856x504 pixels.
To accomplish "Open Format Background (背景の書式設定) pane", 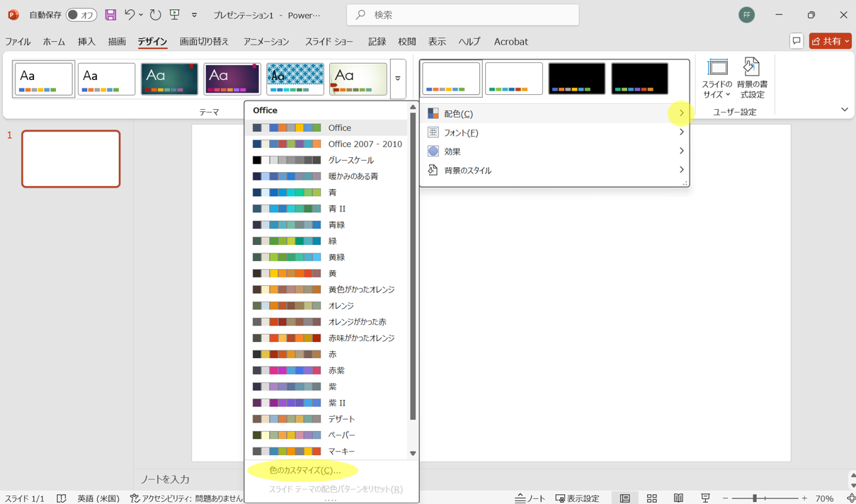I will [x=752, y=79].
